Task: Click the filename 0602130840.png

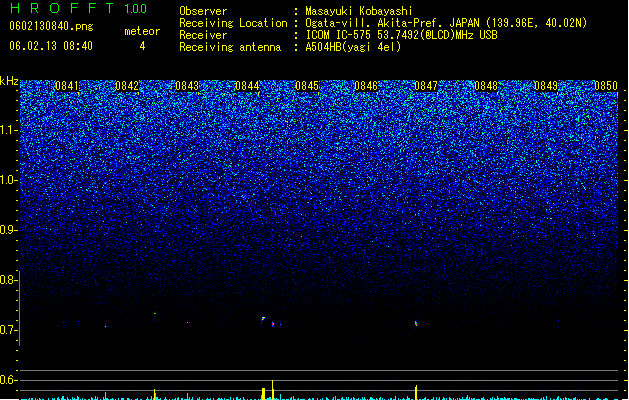Action: pyautogui.click(x=51, y=26)
